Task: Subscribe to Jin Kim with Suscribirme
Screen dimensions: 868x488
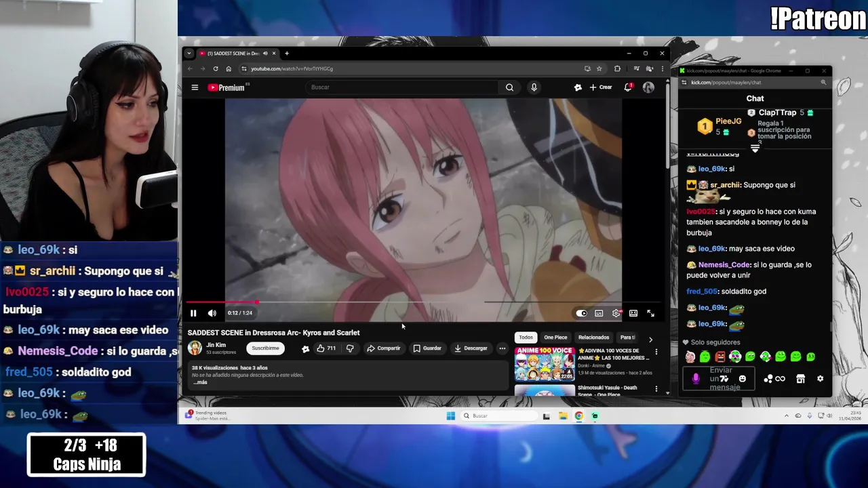Action: click(x=265, y=348)
